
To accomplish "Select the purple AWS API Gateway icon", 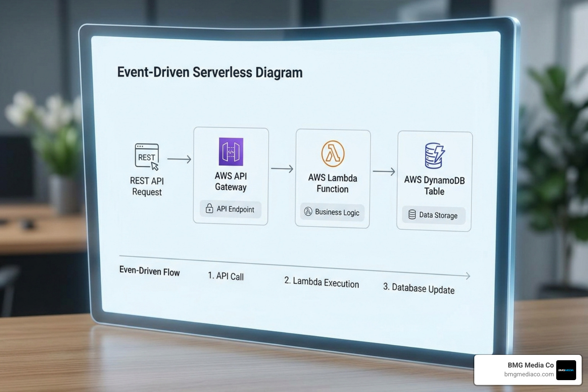I will [231, 152].
